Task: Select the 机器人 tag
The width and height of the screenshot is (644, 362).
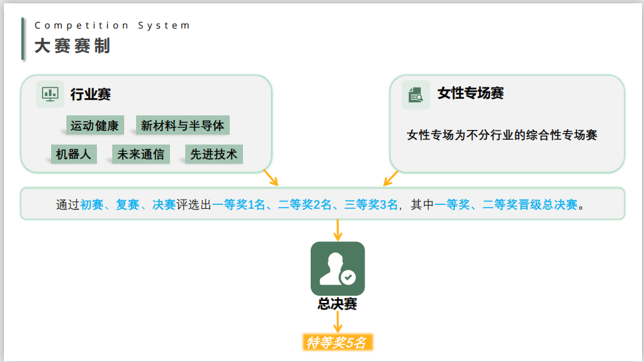Action: click(74, 154)
